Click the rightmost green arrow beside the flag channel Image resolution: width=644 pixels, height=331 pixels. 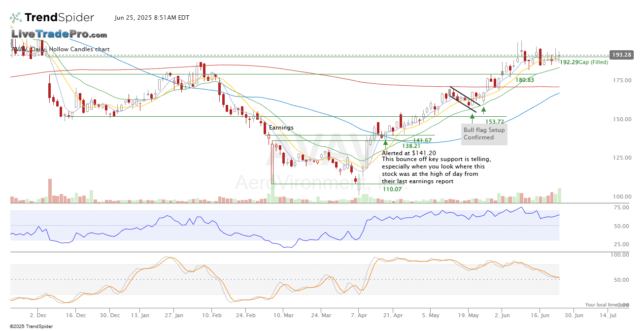click(484, 110)
